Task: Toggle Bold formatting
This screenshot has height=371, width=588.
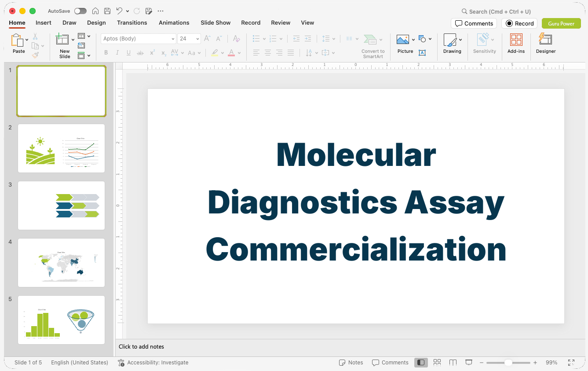Action: [x=106, y=53]
